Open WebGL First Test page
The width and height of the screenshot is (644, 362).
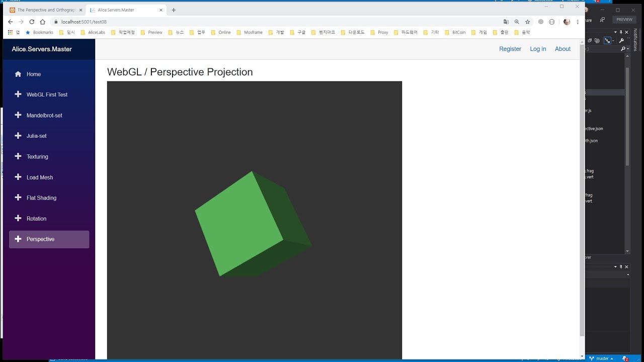click(x=49, y=95)
